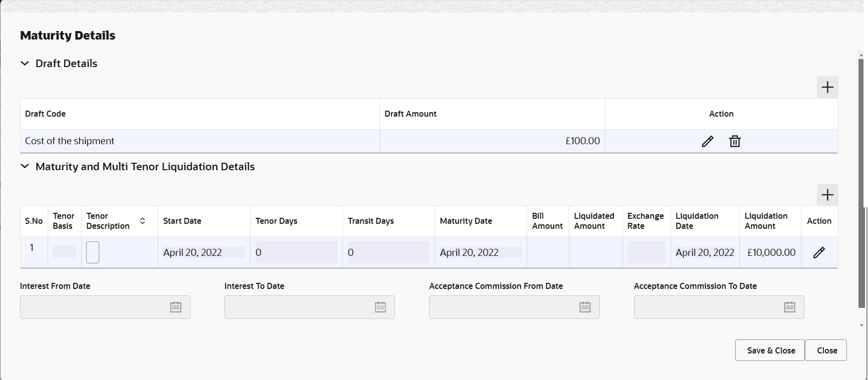868x380 pixels.
Task: Edit the Cost of the shipment draft
Action: tap(707, 141)
